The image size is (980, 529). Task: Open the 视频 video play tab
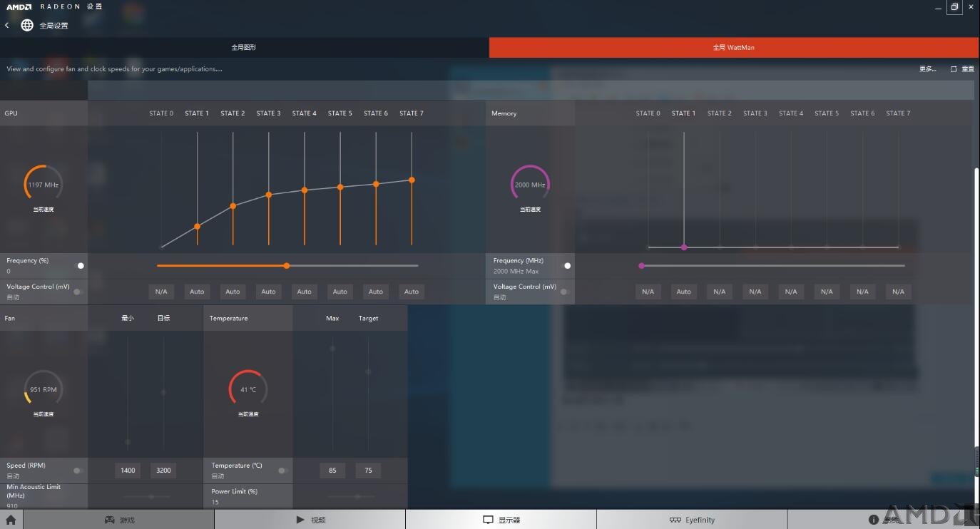pos(310,520)
